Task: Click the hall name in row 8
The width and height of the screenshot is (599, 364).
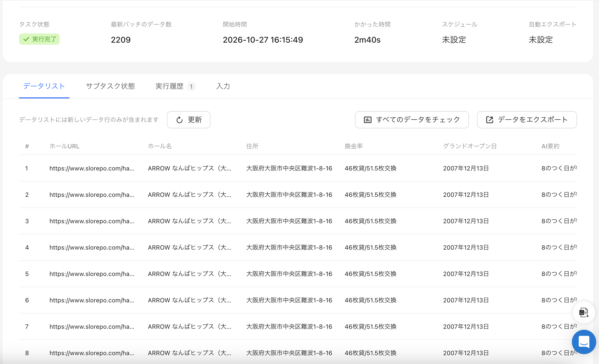Action: click(x=189, y=353)
